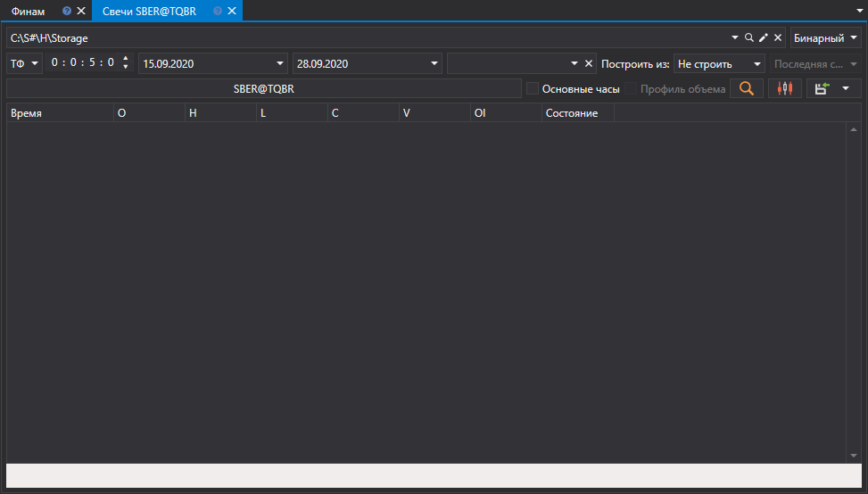868x494 pixels.
Task: Clear the storage path field
Action: pyautogui.click(x=778, y=37)
